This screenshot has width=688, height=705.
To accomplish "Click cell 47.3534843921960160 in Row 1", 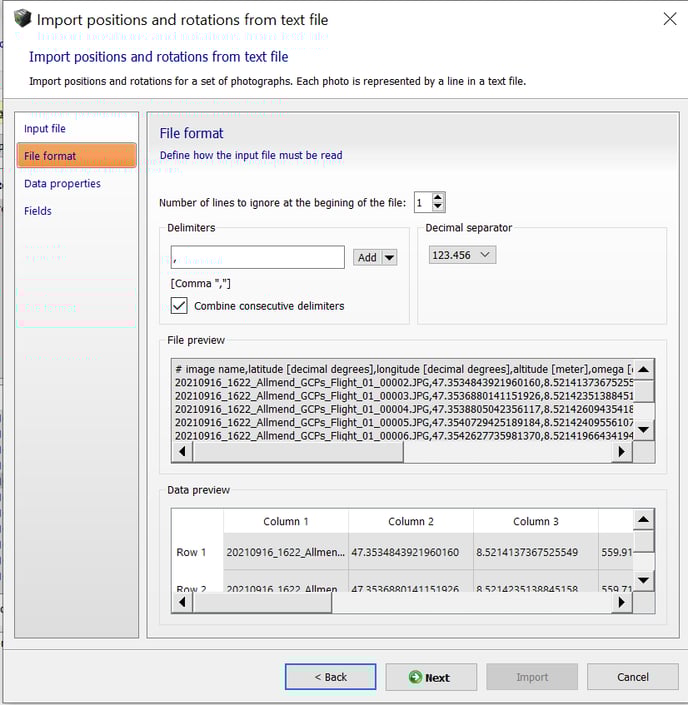I will pos(411,552).
